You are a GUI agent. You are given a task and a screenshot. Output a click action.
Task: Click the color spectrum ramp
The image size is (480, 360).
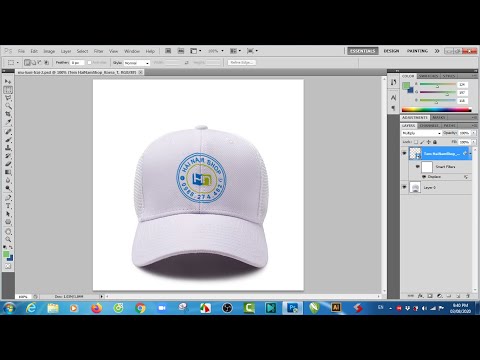pyautogui.click(x=437, y=110)
